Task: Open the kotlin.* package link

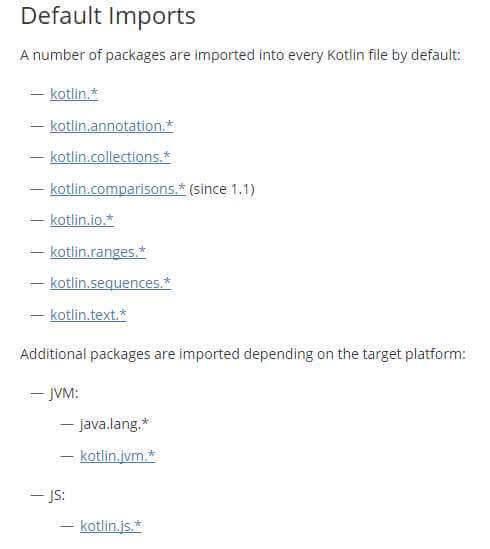Action: [x=74, y=94]
